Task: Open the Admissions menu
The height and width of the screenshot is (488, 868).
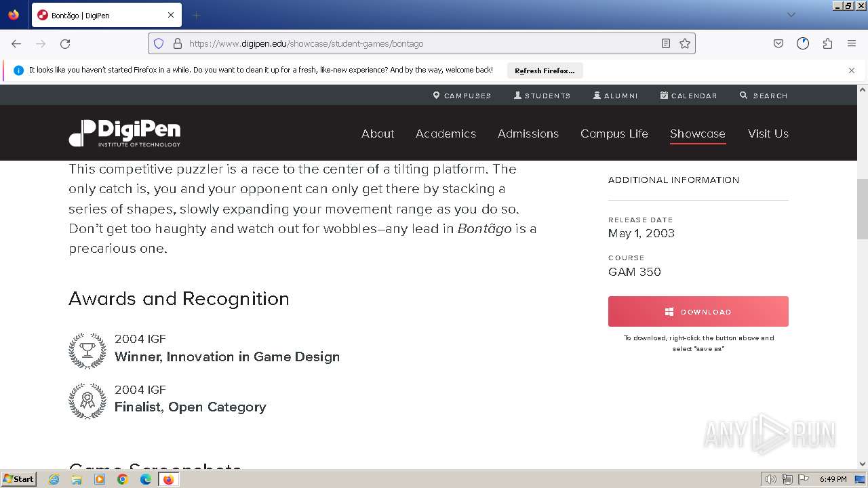Action: (x=528, y=134)
